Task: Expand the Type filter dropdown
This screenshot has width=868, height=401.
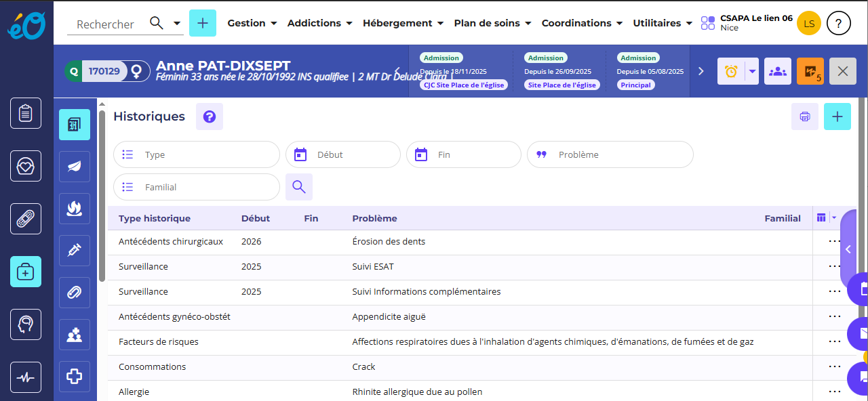Action: coord(197,154)
